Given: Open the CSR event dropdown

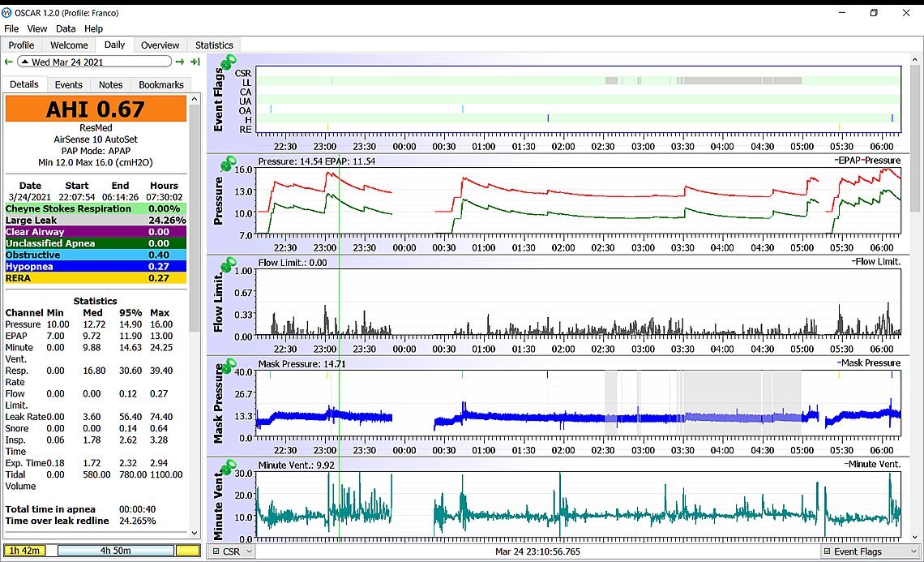Looking at the screenshot, I should click(248, 551).
